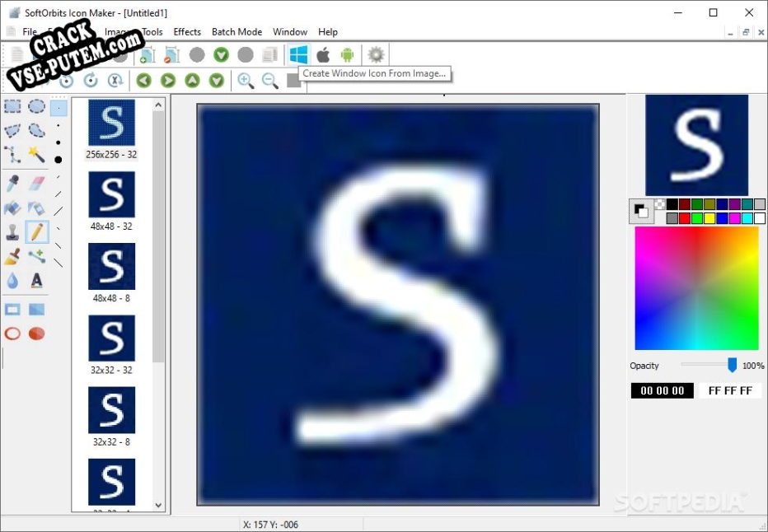The image size is (768, 532).
Task: Shift image left with green arrow
Action: click(143, 80)
